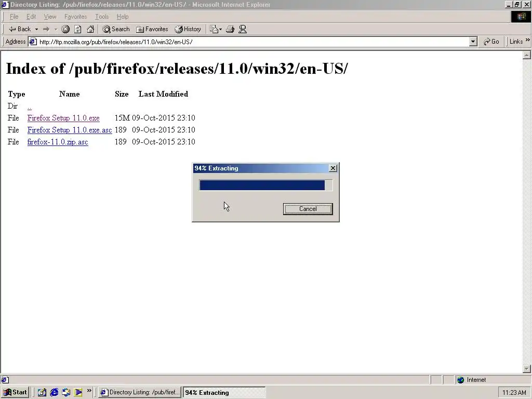532x399 pixels.
Task: Click the page scrollbar down arrow
Action: (x=527, y=369)
